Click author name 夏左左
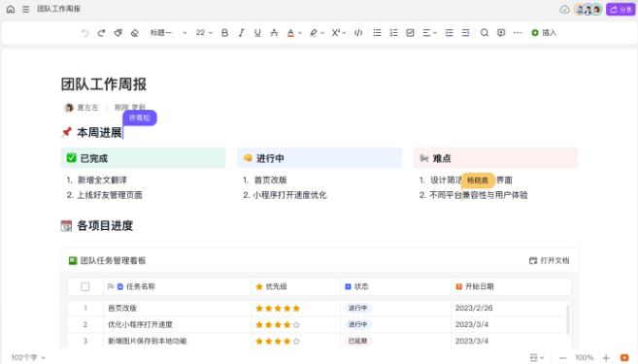 (x=88, y=108)
